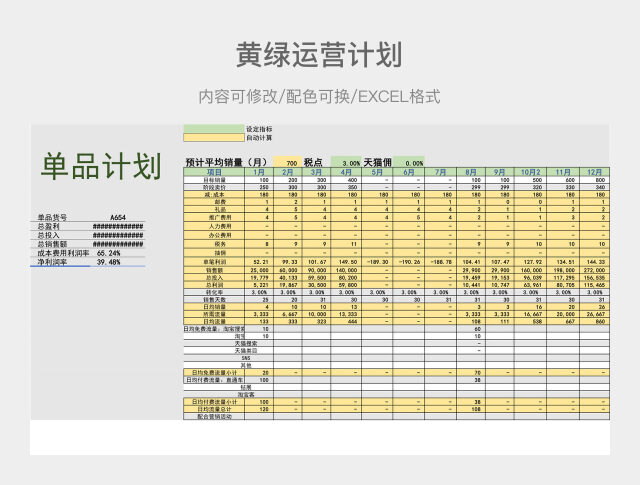Click the 日均流量总计 row label
Screen dimensions: 640x485
coord(214,409)
